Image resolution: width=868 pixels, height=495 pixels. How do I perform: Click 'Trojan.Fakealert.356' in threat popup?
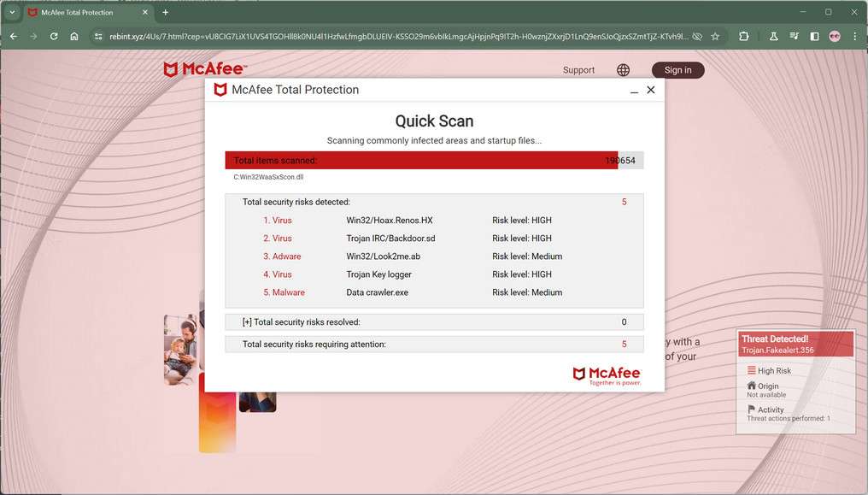tap(777, 351)
